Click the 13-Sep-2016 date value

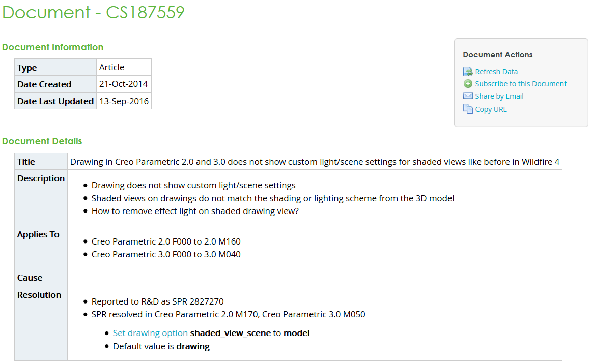tap(124, 101)
